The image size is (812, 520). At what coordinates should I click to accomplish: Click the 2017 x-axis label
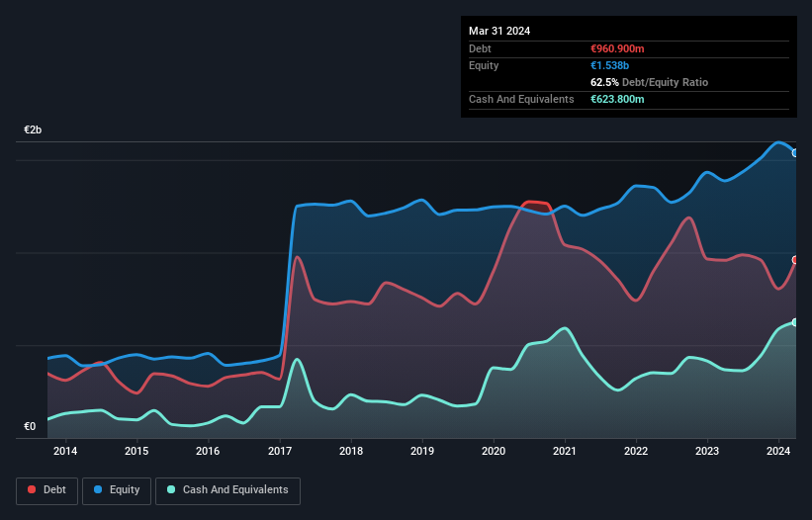point(280,451)
